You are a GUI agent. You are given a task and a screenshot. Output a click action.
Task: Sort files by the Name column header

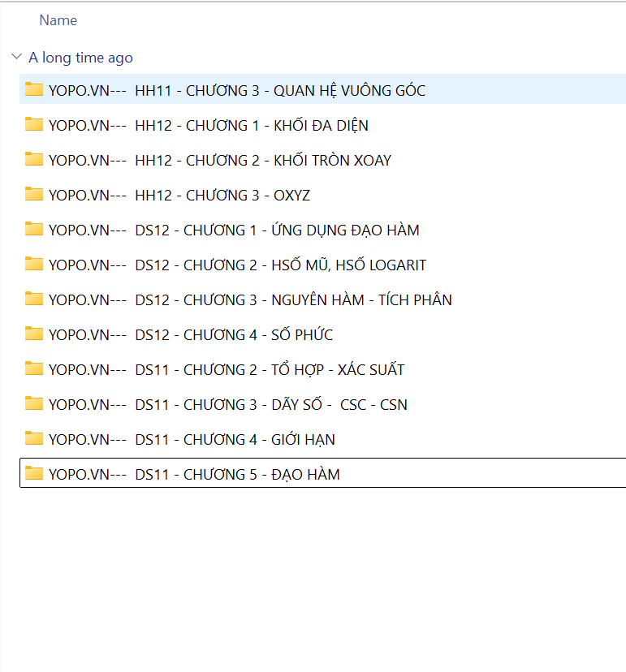(x=58, y=20)
